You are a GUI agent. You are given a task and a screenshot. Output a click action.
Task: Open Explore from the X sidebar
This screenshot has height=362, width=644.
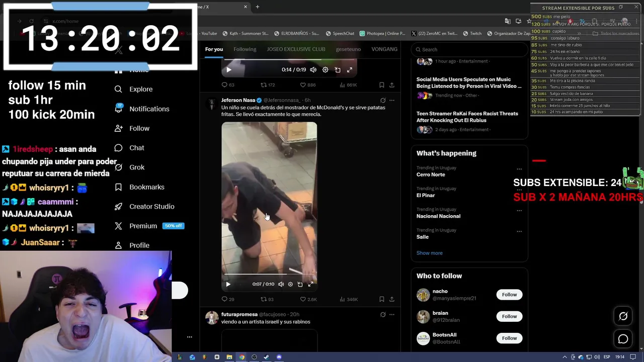(133, 89)
